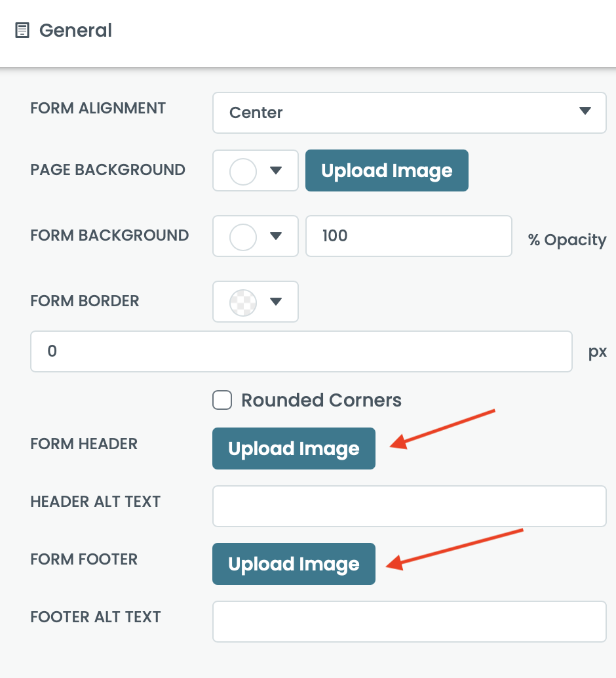Click the Header Alt Text input field
The image size is (616, 678).
pos(409,506)
